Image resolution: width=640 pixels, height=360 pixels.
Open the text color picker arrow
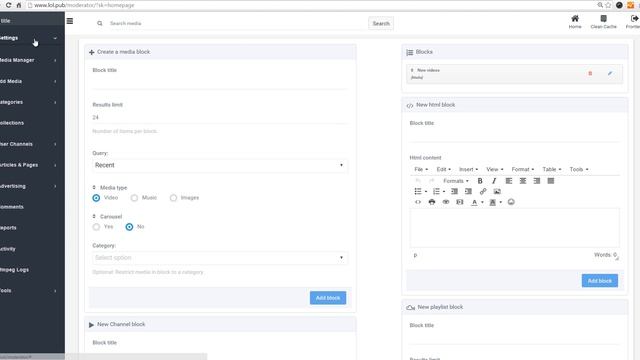point(482,202)
